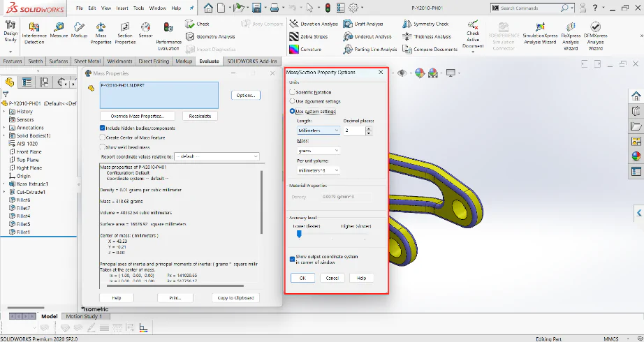Expand Solid Bodies(1) node
Image resolution: width=644 pixels, height=342 pixels.
[x=4, y=135]
